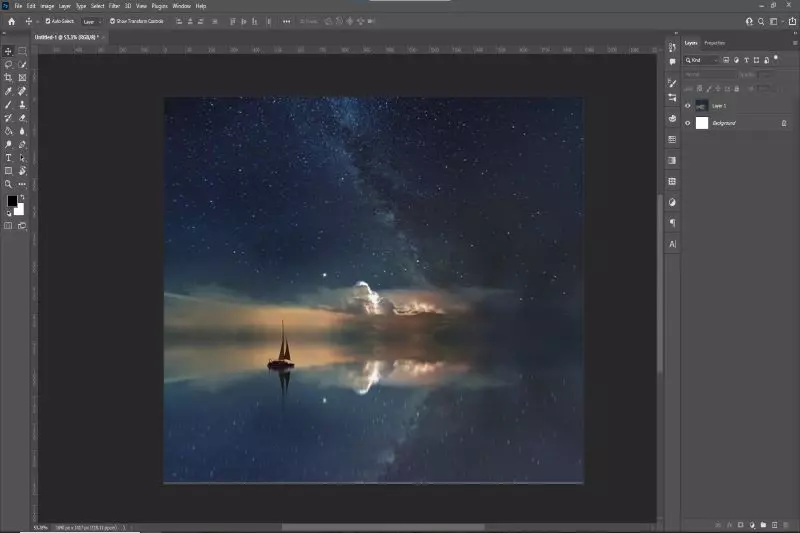
Task: Open the Auto-Select Layer dropdown
Action: pos(91,20)
